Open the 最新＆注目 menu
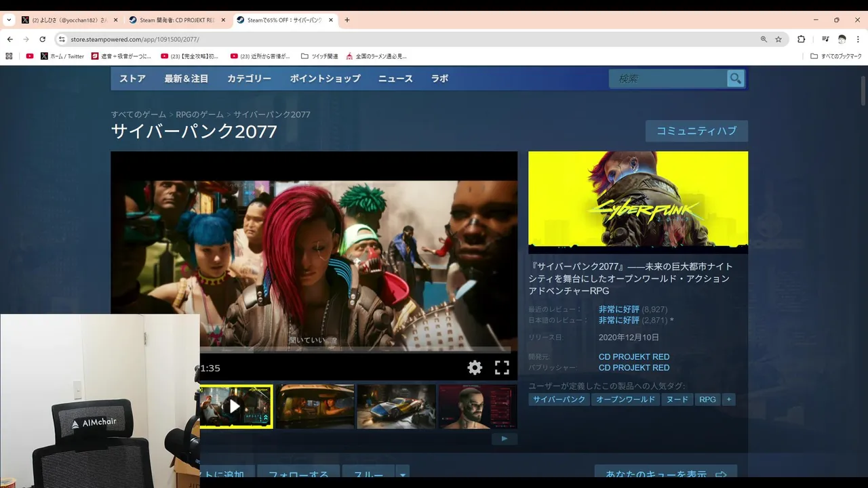The image size is (868, 488). coord(186,79)
